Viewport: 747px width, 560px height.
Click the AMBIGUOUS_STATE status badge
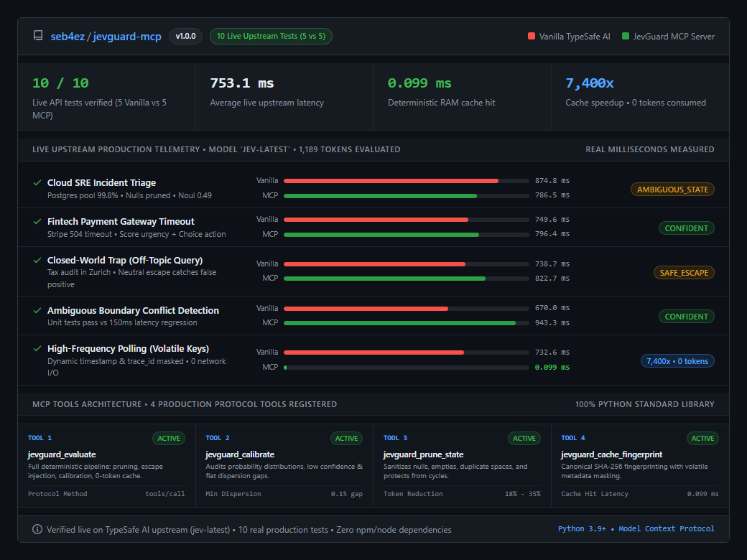[x=672, y=190]
